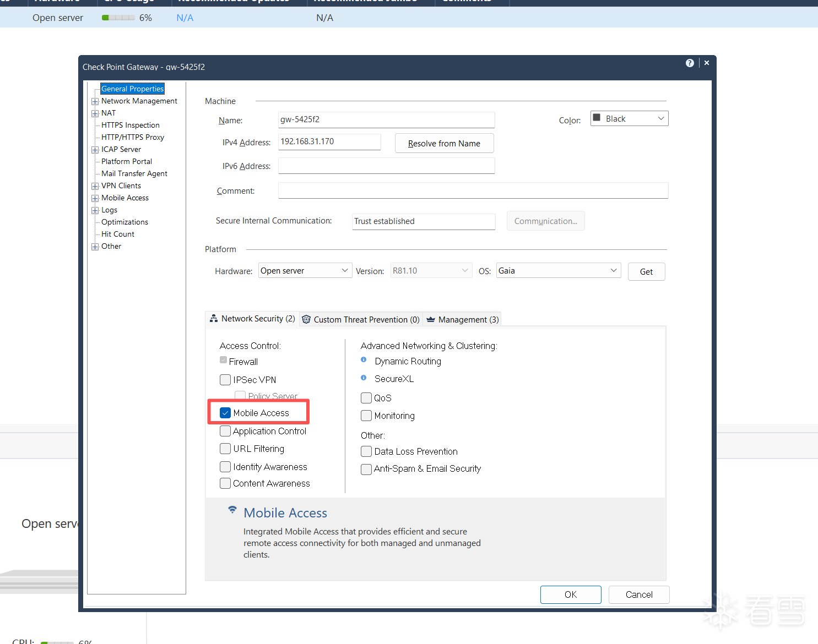This screenshot has height=644, width=818.
Task: Open the Hardware dropdown
Action: pos(305,270)
